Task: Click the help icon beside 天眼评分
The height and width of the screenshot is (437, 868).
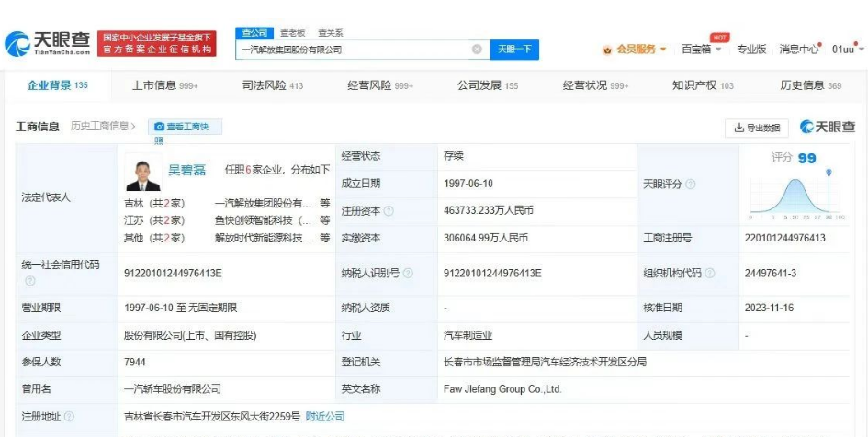Action: (x=691, y=185)
